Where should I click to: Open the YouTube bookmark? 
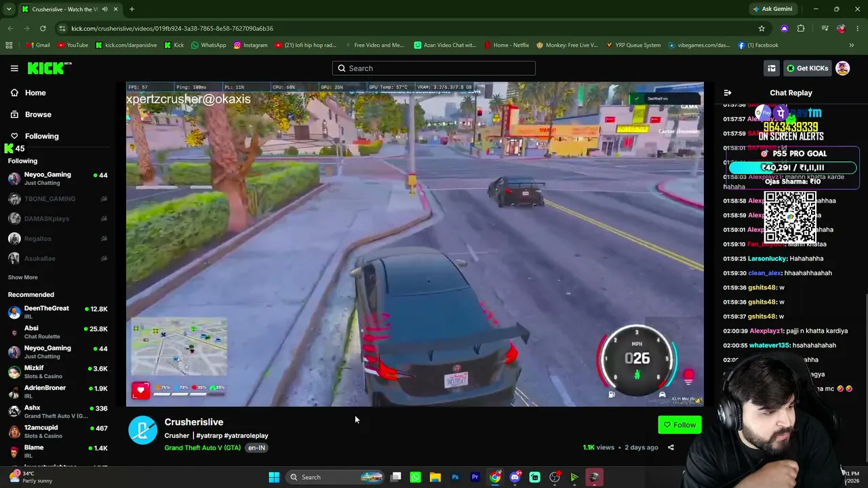point(73,45)
